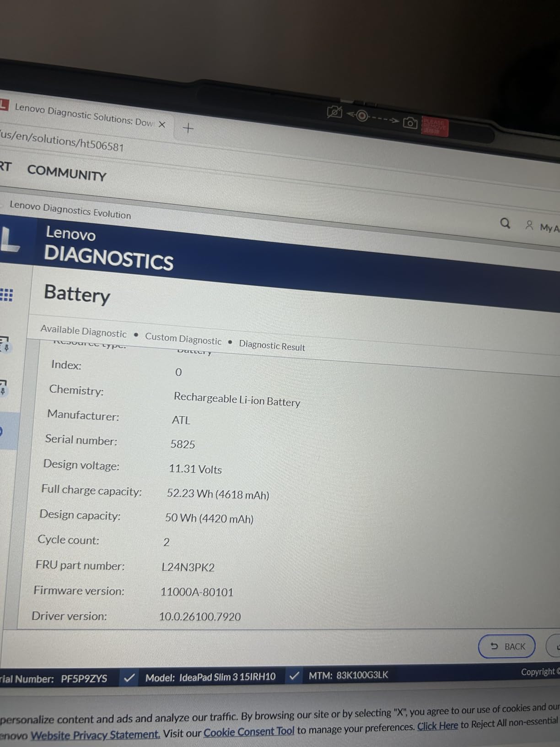Image resolution: width=560 pixels, height=747 pixels.
Task: Click the checkmark before Model label
Action: [x=129, y=677]
